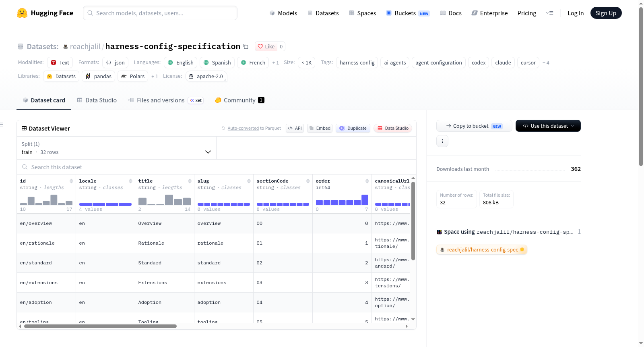Duplicate the dataset
The height and width of the screenshot is (347, 644).
coord(353,128)
